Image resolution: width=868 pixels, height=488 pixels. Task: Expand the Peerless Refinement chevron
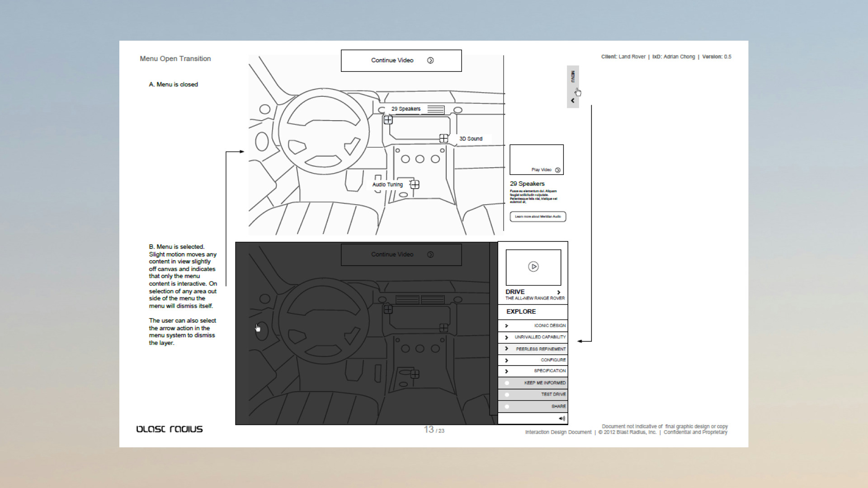point(507,349)
